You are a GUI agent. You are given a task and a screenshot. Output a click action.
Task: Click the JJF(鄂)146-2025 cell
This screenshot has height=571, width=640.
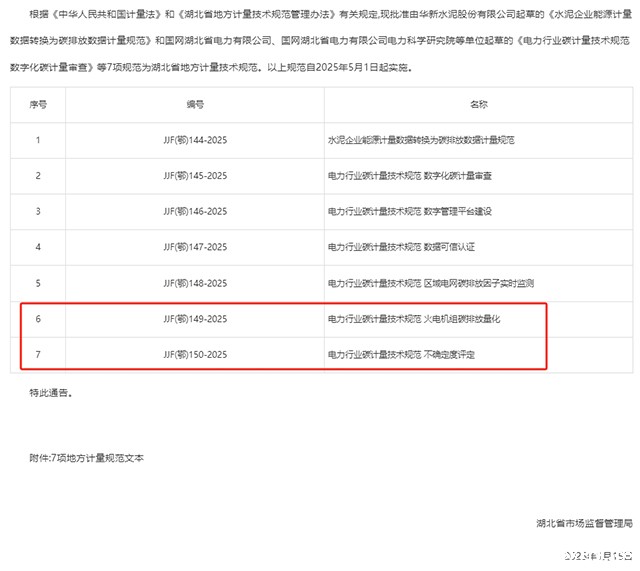pos(195,212)
